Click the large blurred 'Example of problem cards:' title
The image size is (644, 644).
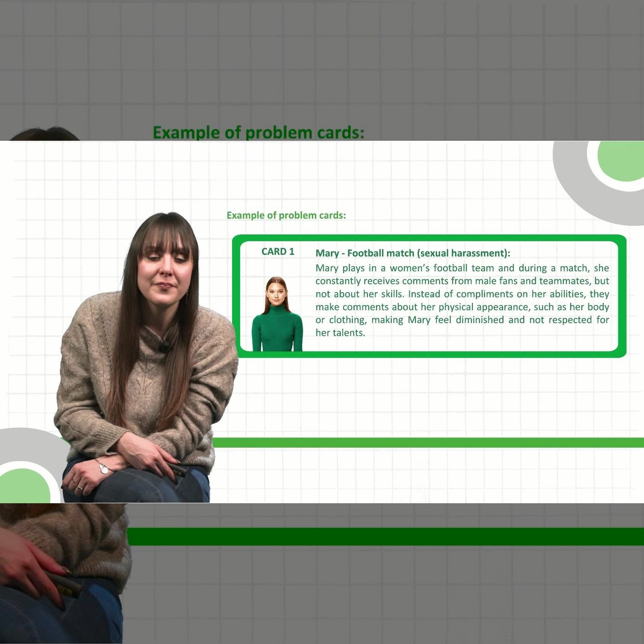click(x=259, y=132)
